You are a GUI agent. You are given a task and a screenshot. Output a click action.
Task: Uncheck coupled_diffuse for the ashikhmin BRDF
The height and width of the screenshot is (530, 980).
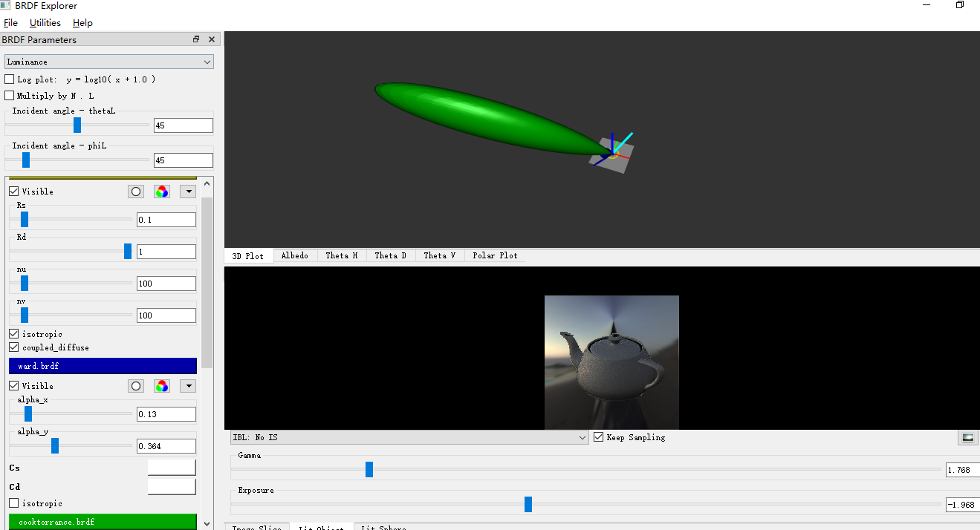coord(13,347)
